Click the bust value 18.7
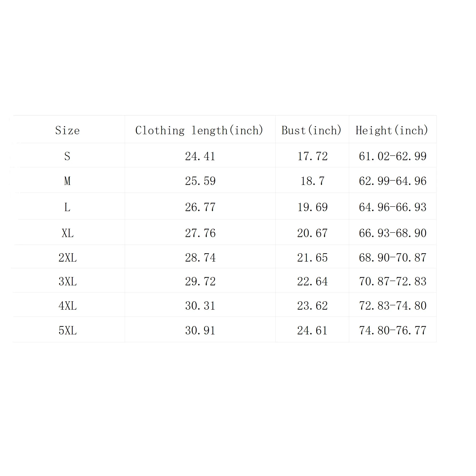 tap(312, 181)
